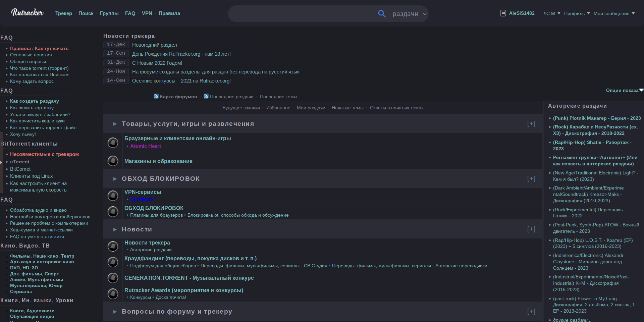Click forum icon beside ОБХОД БЛОКИРОВОК subforum
Viewport: 644px width, 322px height.
pos(113,211)
